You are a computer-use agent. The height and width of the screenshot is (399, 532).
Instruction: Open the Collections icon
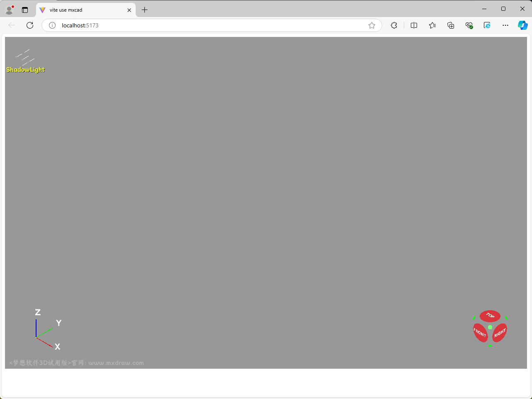tap(451, 25)
